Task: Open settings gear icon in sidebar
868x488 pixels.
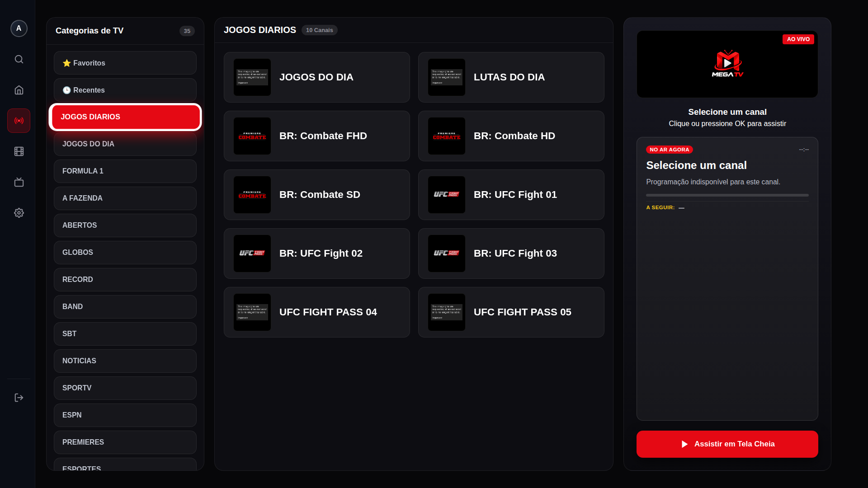Action: 19,213
